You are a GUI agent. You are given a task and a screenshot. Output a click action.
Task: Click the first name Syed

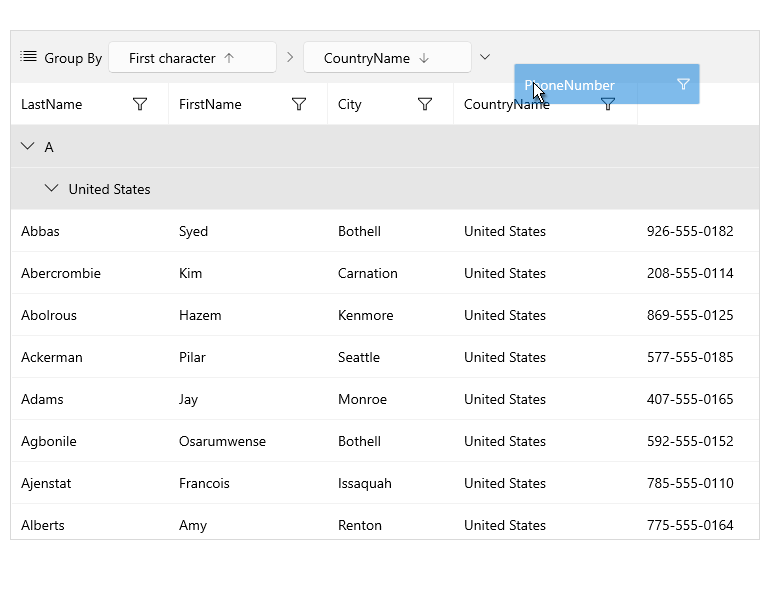[x=193, y=232]
